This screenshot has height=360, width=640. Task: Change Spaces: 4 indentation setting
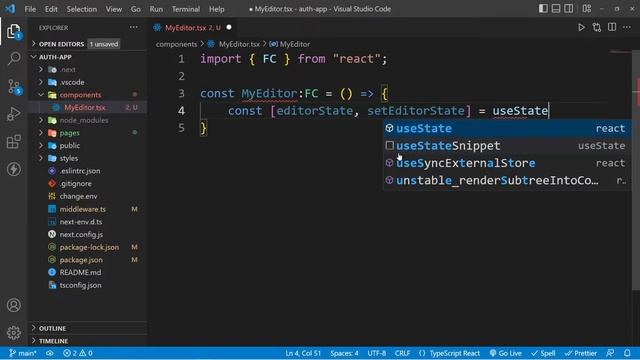click(344, 353)
